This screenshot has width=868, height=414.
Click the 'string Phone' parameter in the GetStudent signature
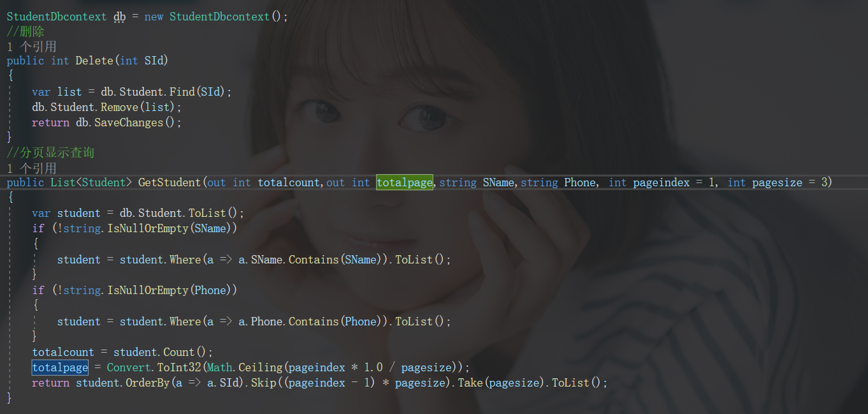coord(558,182)
